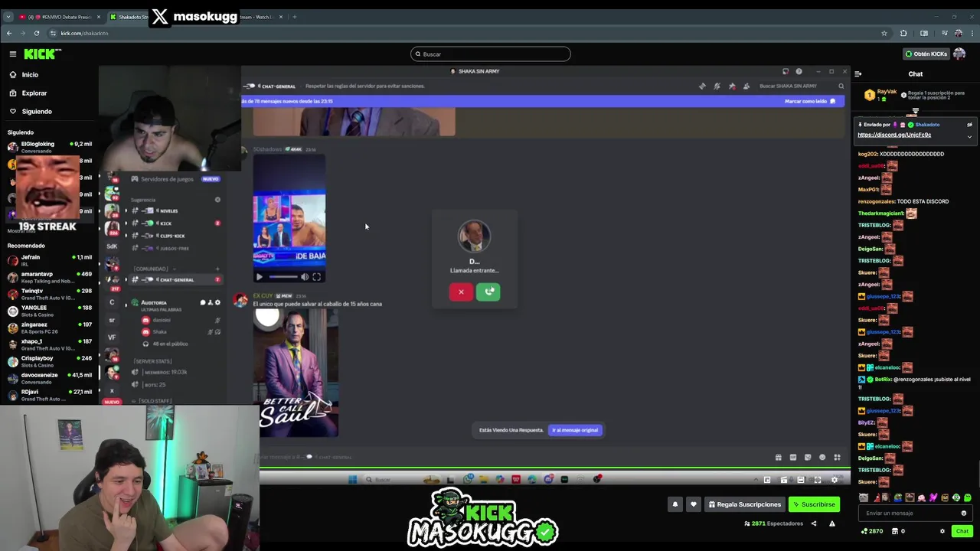980x551 pixels.
Task: Open Siguiendo in Kick sidebar
Action: click(37, 112)
